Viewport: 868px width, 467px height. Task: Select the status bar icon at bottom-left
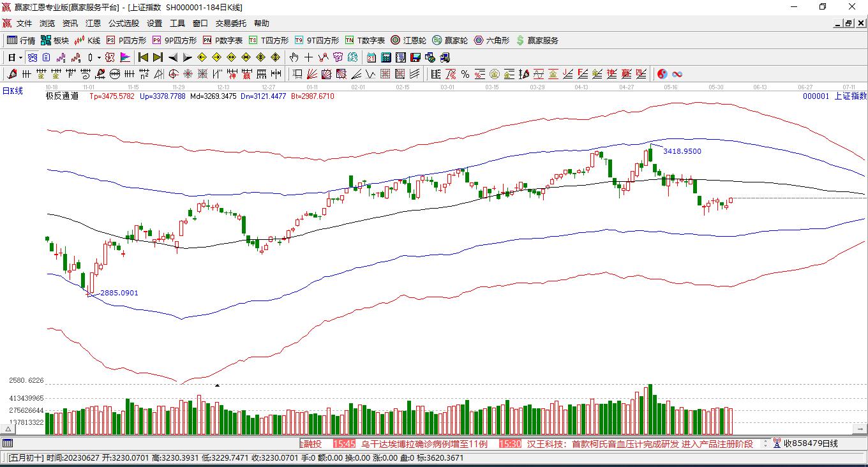point(8,443)
